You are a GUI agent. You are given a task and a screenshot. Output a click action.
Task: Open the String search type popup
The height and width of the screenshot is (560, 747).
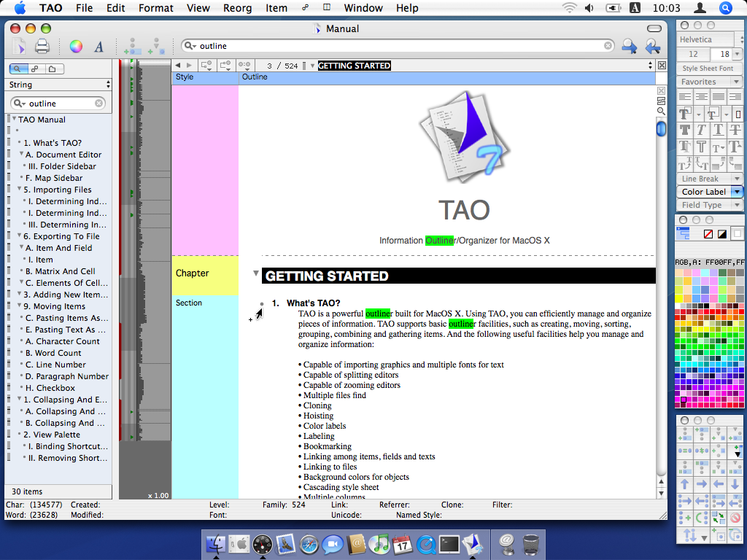[59, 85]
